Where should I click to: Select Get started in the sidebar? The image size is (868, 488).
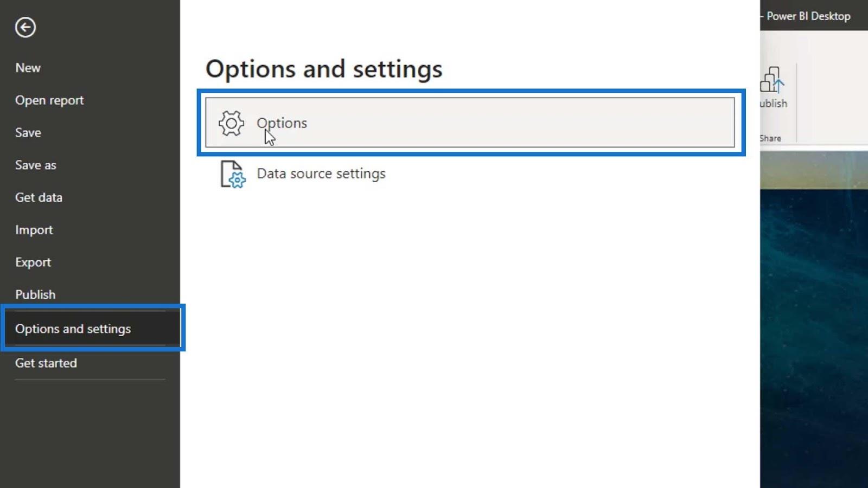coord(46,363)
